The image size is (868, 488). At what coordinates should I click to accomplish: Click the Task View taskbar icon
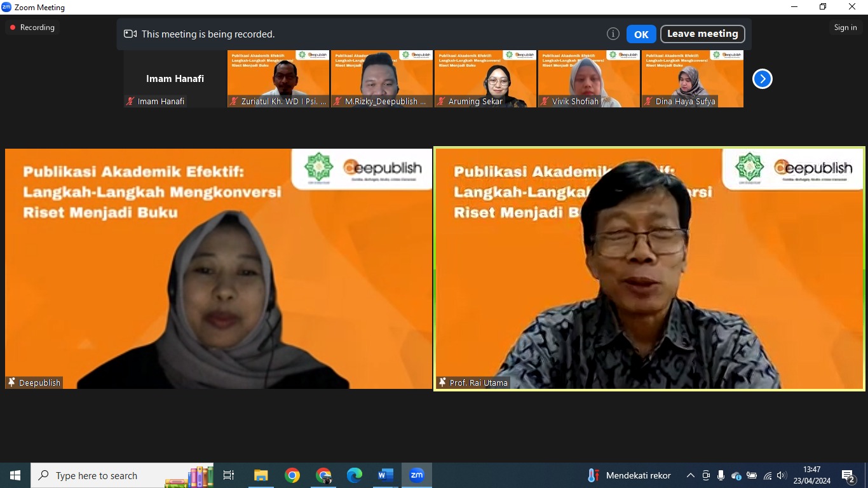click(229, 475)
